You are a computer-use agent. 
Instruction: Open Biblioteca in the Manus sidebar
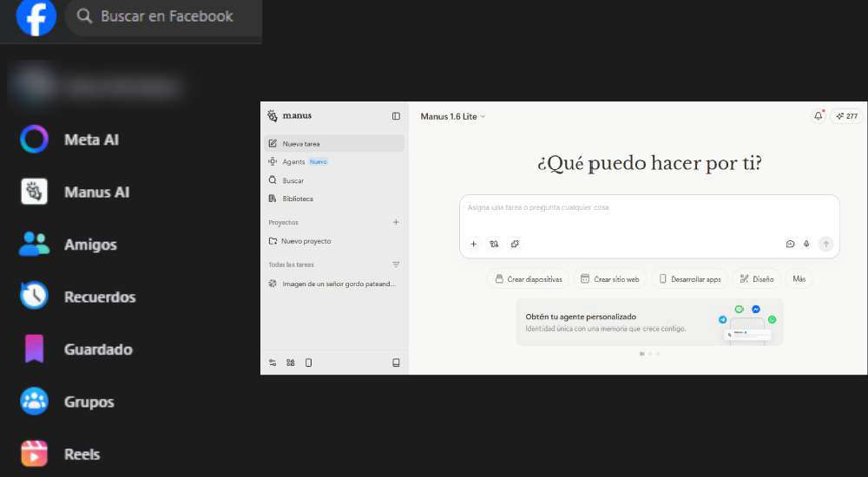pyautogui.click(x=297, y=199)
